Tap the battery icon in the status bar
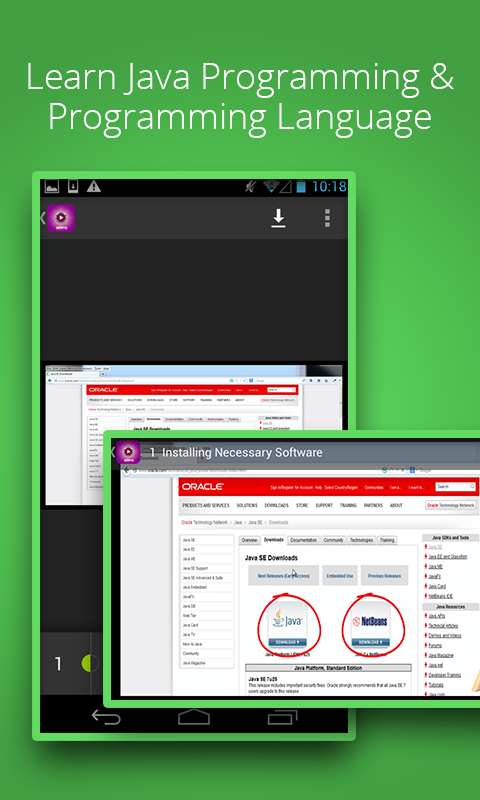 [x=301, y=186]
